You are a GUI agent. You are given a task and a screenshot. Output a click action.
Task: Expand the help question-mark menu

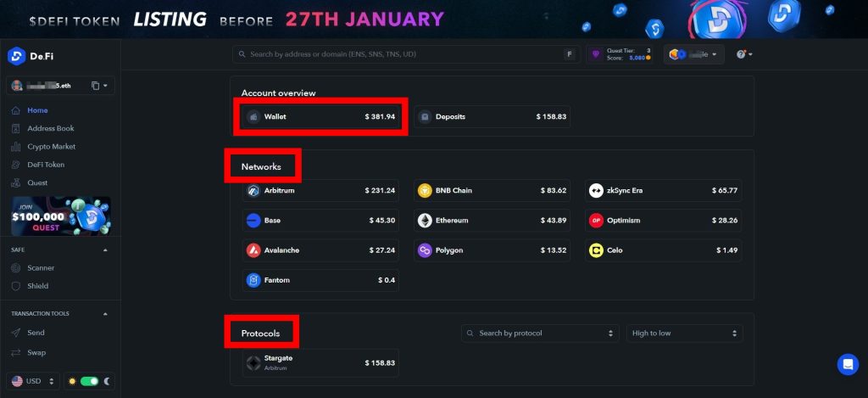(744, 54)
